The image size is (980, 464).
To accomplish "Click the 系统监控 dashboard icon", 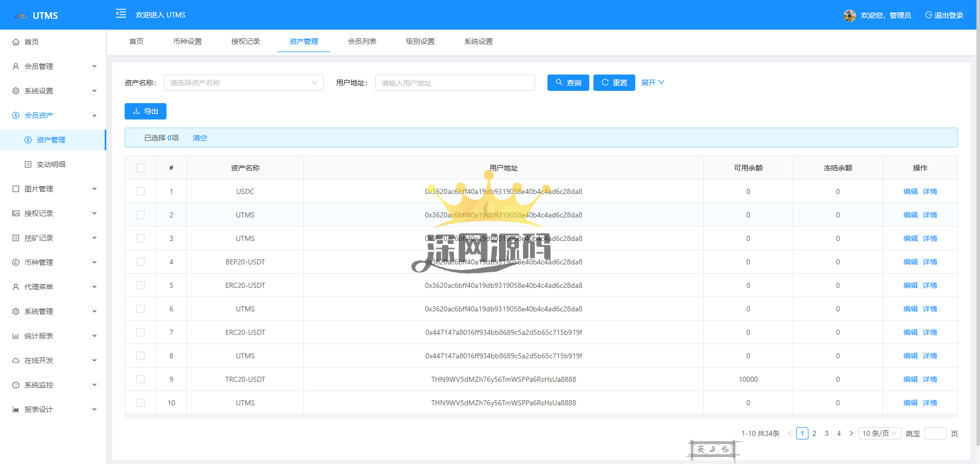I will [16, 385].
